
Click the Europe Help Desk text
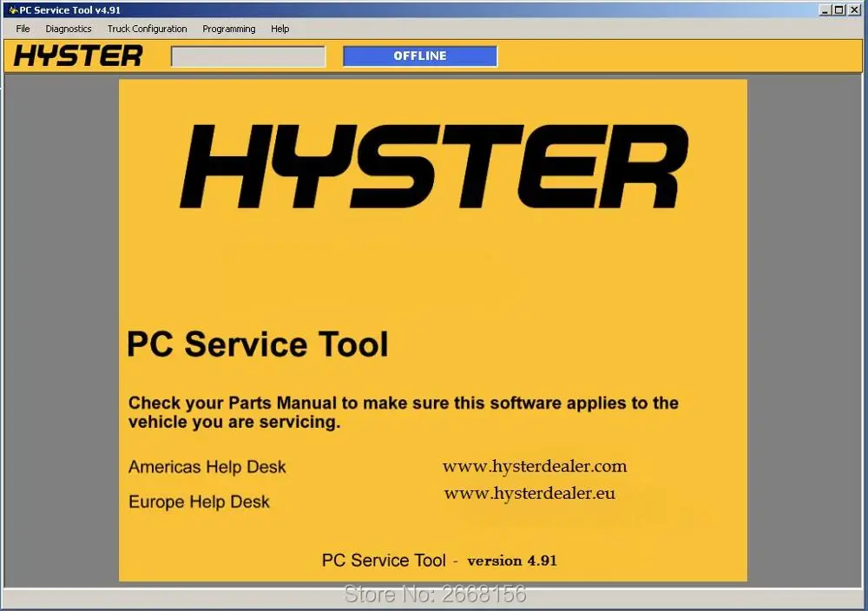click(x=199, y=502)
